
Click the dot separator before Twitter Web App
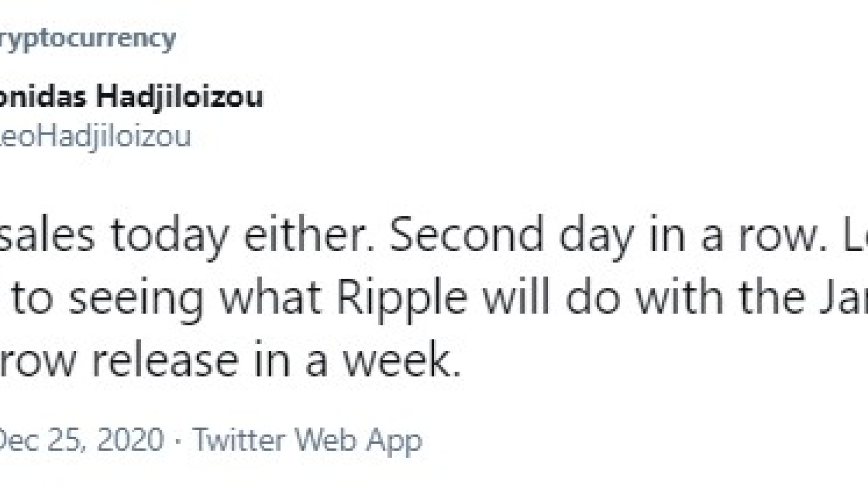click(x=178, y=440)
